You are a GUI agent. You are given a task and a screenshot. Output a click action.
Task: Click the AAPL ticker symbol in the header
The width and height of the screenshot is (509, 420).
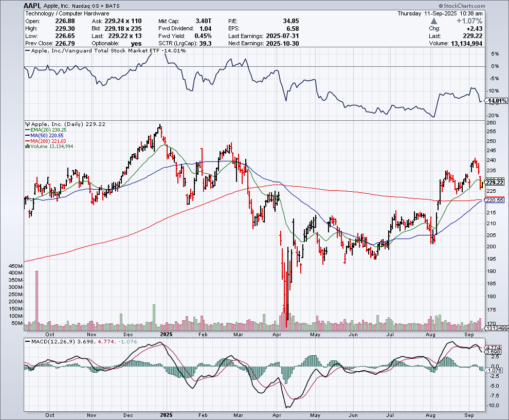(32, 6)
